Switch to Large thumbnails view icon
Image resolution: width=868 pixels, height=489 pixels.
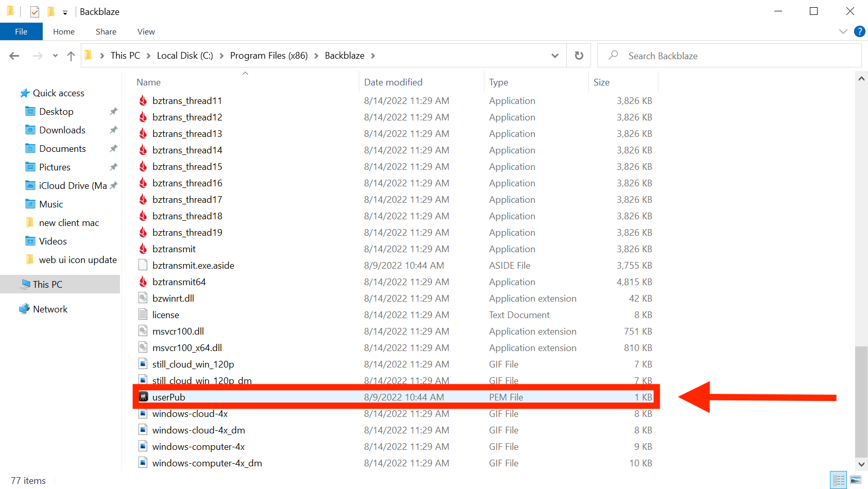point(856,480)
